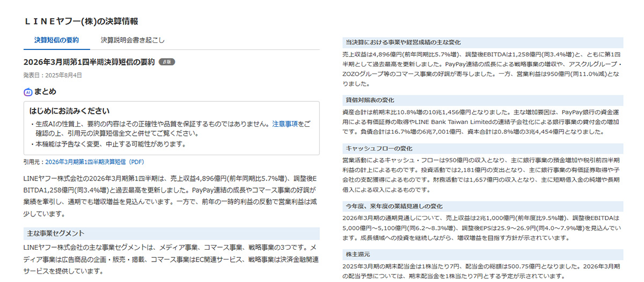Open the 注意事項 link

tap(285, 124)
